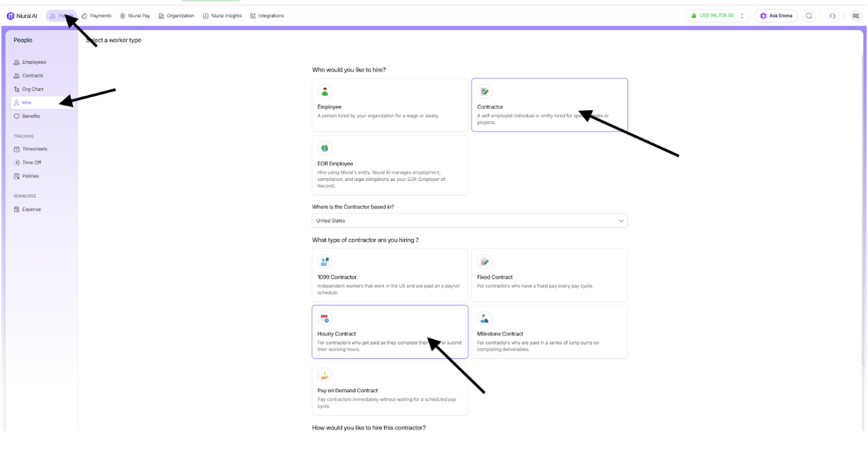Click the Ask Emma button

(776, 16)
